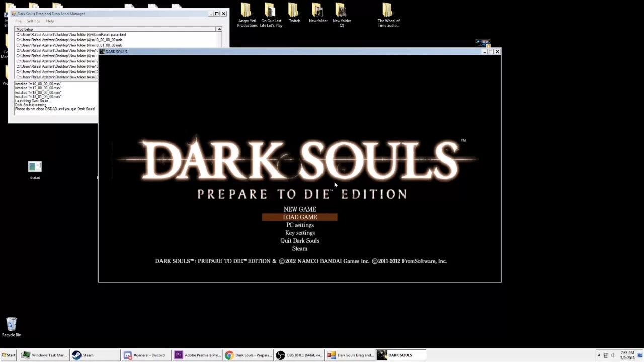Click the network icon in system tray
Viewport: 644px width, 362px height.
606,355
